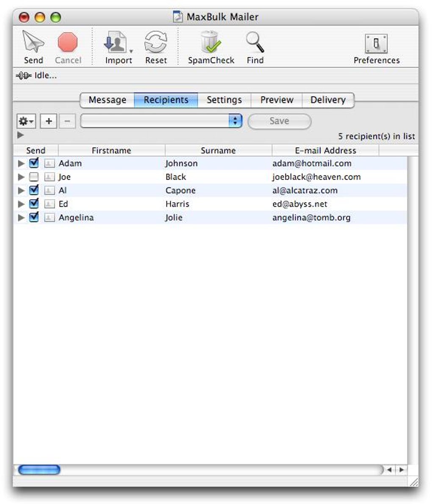432x504 pixels.
Task: Expand the Ed Harris row triangle
Action: click(21, 204)
